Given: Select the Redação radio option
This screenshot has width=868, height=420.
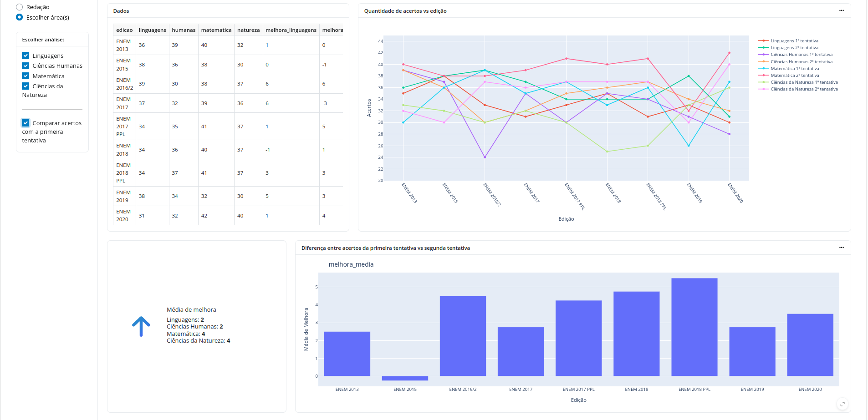Looking at the screenshot, I should tap(19, 7).
